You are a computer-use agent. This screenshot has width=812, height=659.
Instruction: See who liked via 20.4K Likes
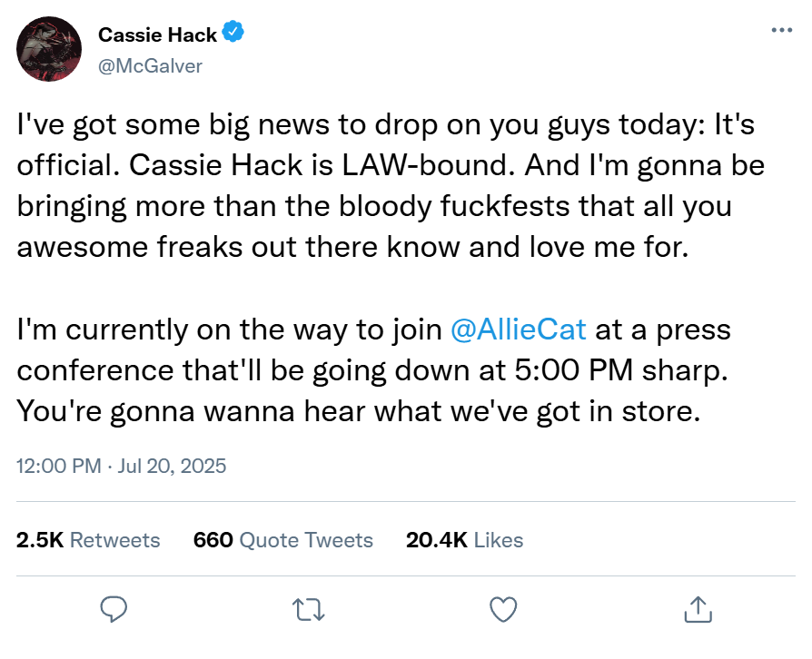coord(464,540)
